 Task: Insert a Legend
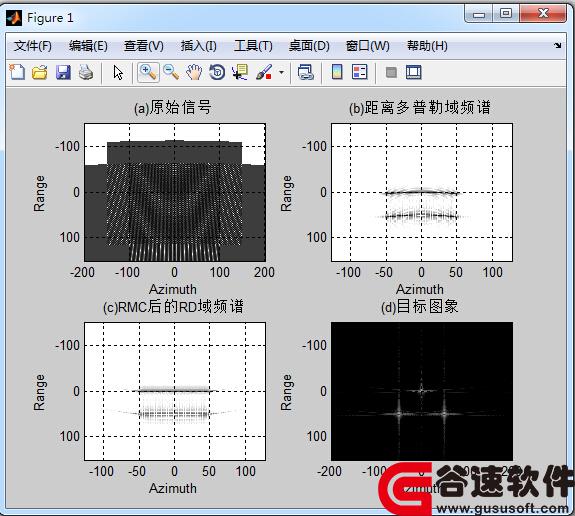point(359,72)
